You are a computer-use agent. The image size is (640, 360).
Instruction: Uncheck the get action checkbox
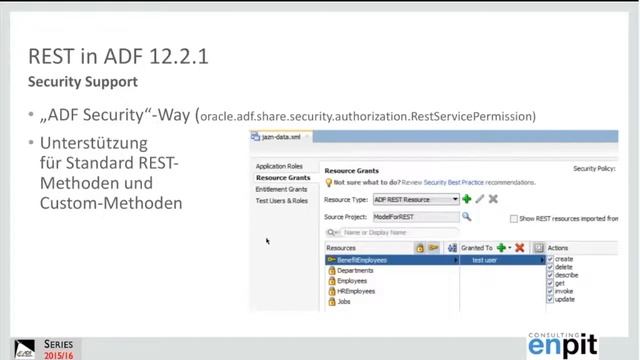tap(550, 283)
